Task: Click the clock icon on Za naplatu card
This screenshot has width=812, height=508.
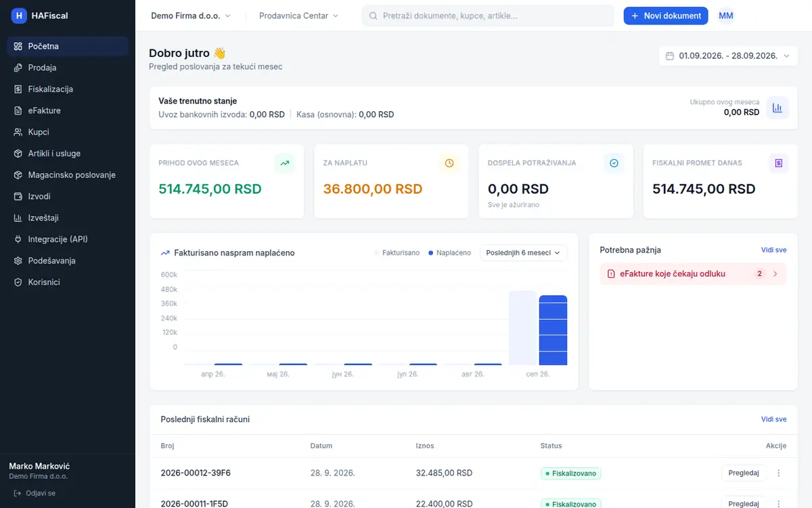Action: pyautogui.click(x=449, y=163)
